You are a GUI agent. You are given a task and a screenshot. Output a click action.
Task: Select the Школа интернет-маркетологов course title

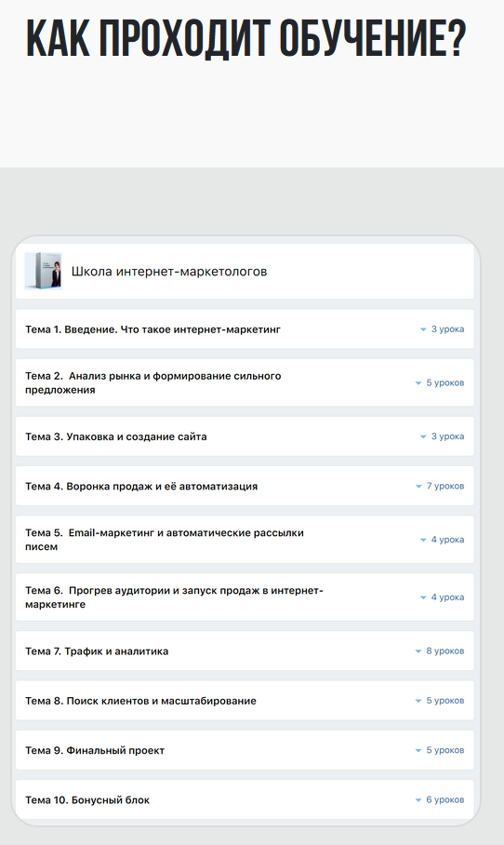tap(169, 271)
